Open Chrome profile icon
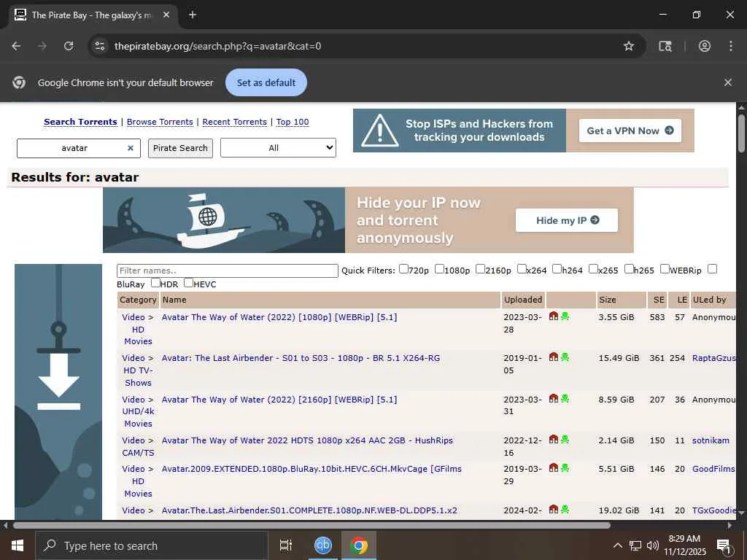The image size is (747, 560). click(705, 46)
